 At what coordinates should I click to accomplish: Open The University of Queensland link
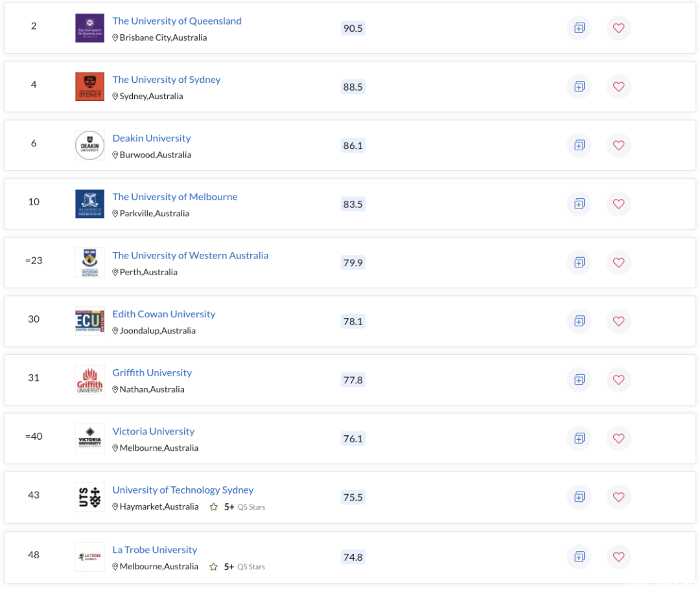click(x=177, y=21)
